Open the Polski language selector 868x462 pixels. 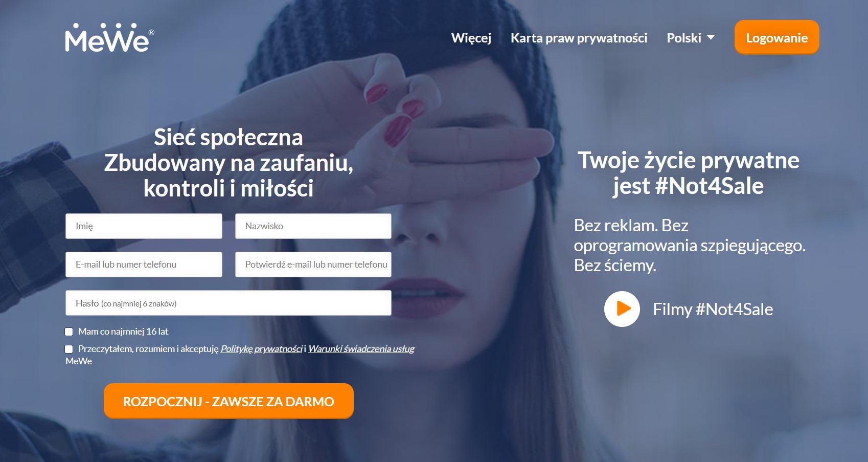coord(691,38)
